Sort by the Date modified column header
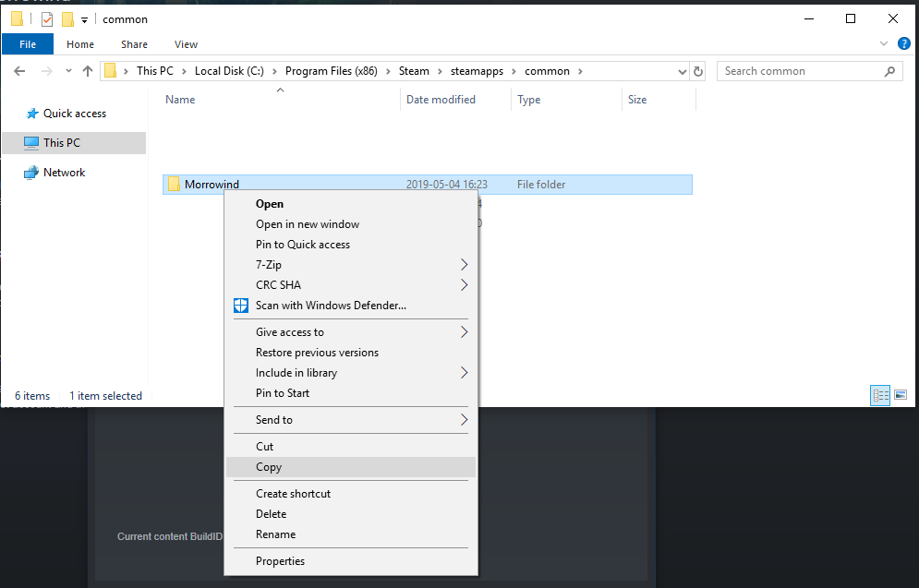The image size is (919, 588). [441, 100]
